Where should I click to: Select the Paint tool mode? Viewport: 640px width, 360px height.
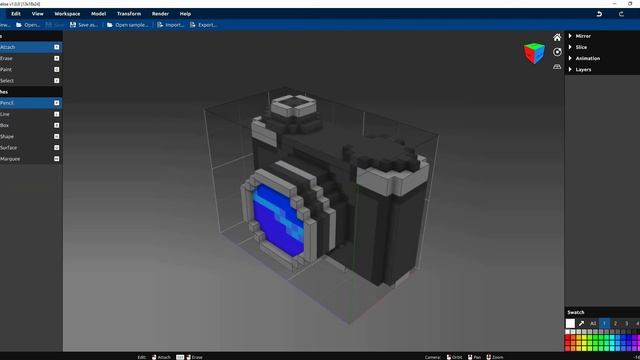click(x=31, y=69)
